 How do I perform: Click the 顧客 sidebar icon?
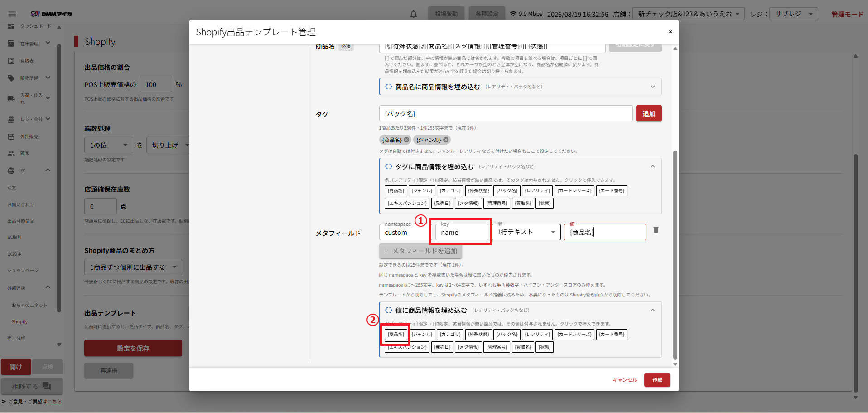(x=11, y=153)
